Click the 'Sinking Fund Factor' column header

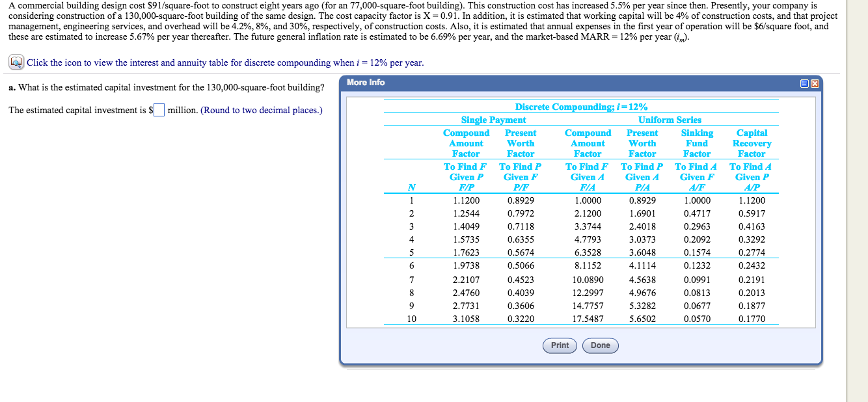click(697, 143)
